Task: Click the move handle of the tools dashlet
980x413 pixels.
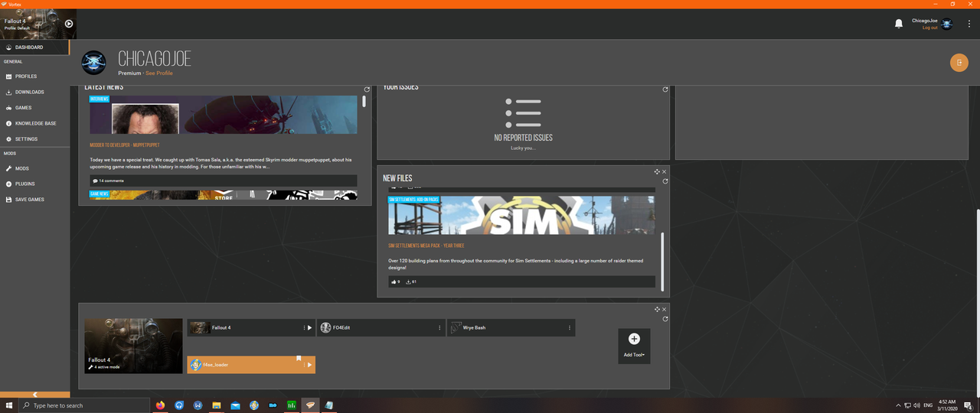Action: [657, 310]
